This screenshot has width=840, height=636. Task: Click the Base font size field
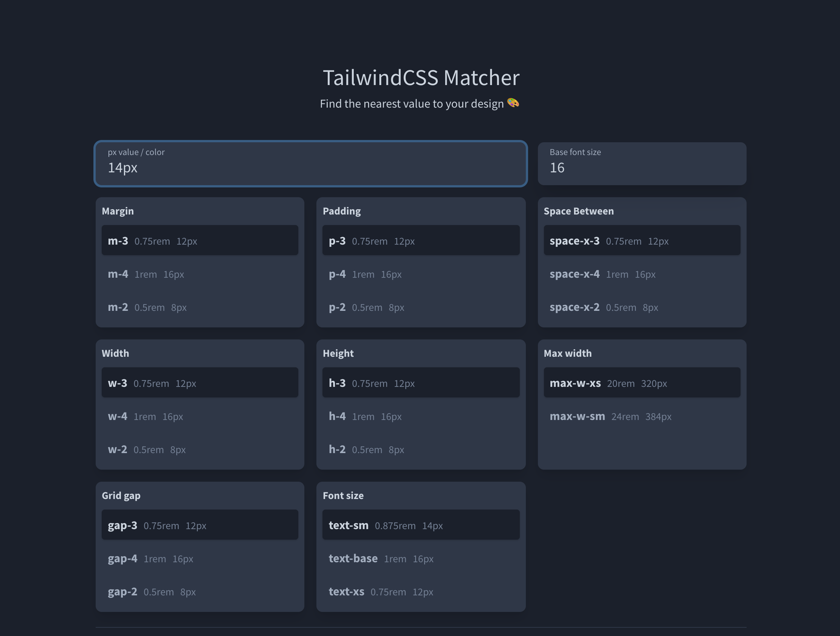(642, 164)
